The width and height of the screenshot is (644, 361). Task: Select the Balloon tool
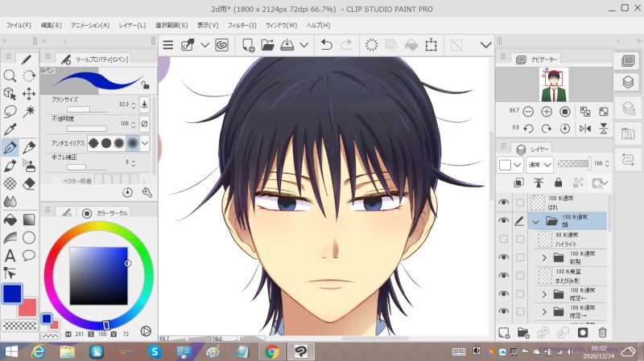29,256
